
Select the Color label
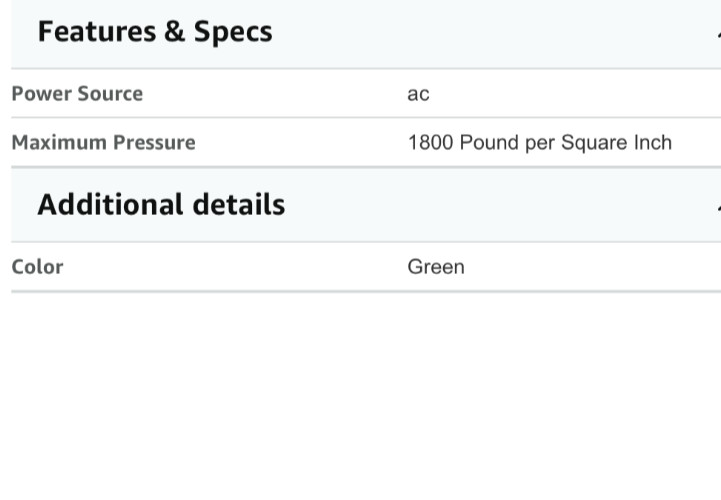click(x=37, y=267)
